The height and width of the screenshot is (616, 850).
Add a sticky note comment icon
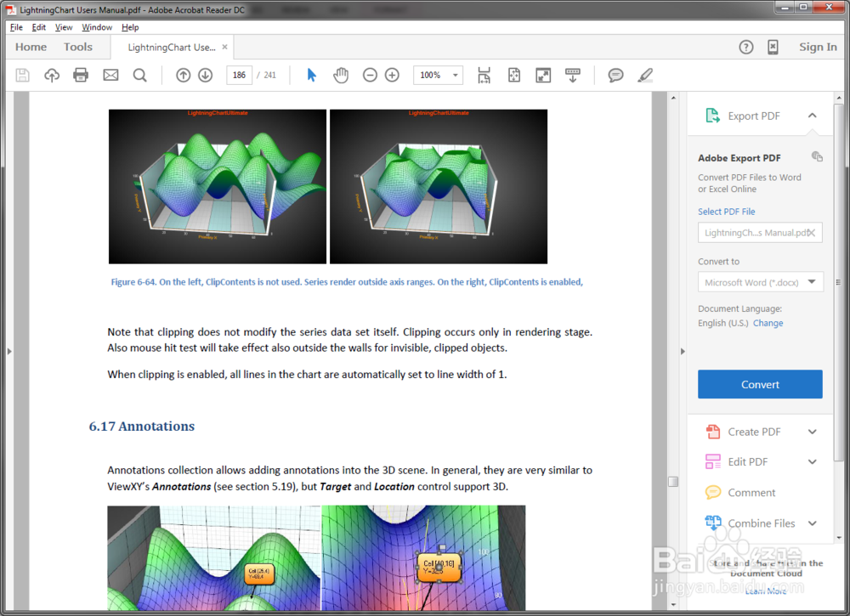(x=615, y=75)
